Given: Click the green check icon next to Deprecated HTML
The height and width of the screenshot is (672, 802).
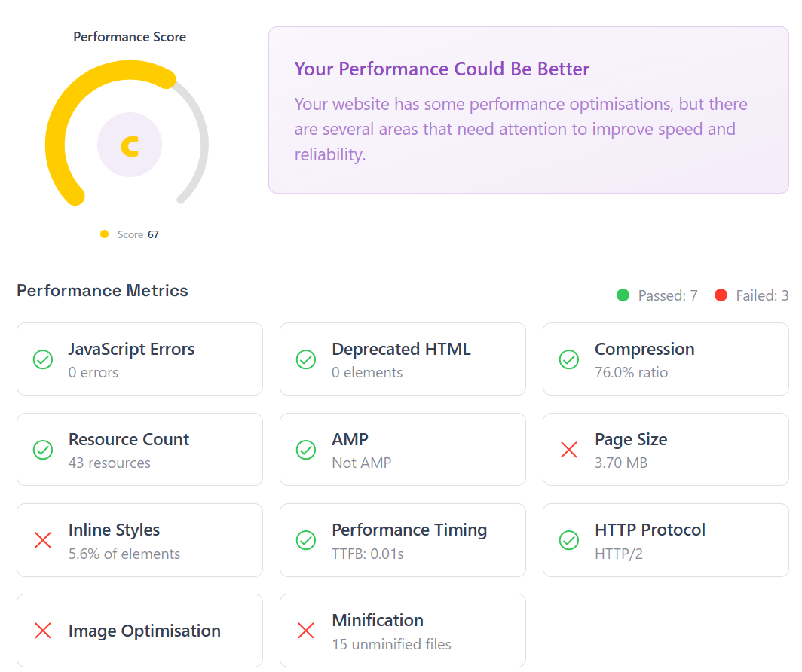Looking at the screenshot, I should [306, 360].
